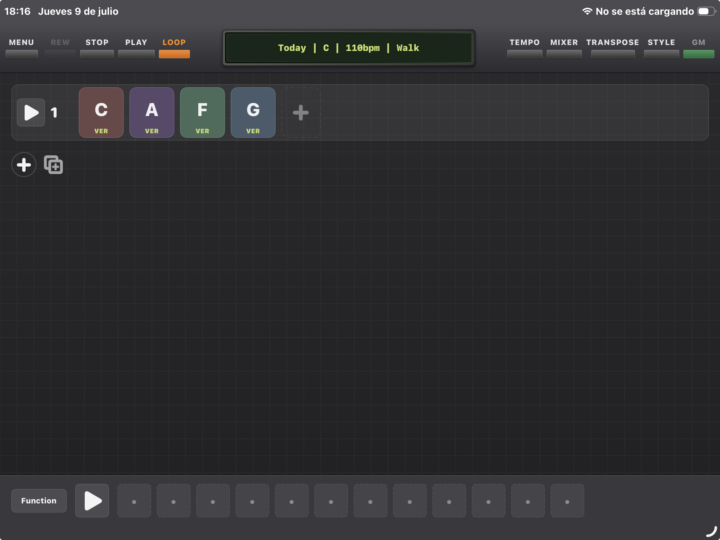The width and height of the screenshot is (720, 540).
Task: Select the red C chord pad
Action: point(101,112)
